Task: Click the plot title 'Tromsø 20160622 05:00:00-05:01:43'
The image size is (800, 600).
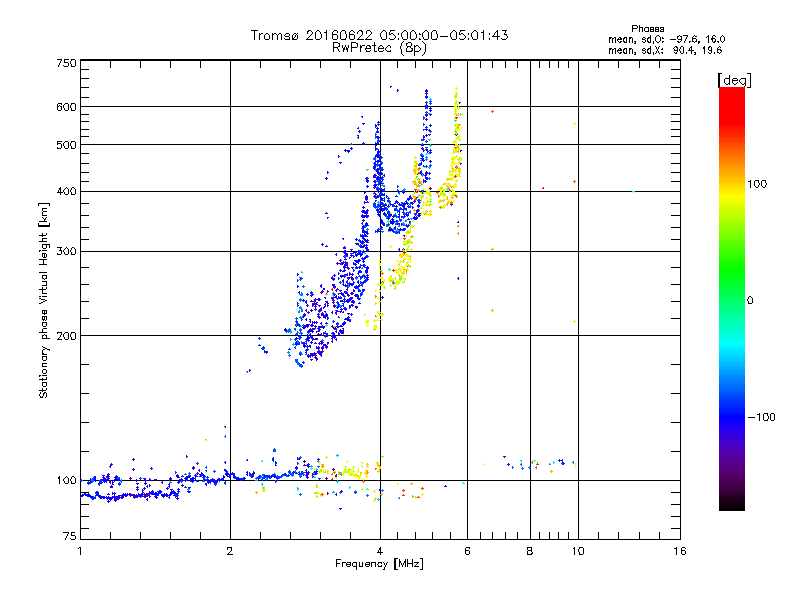Action: coord(379,35)
